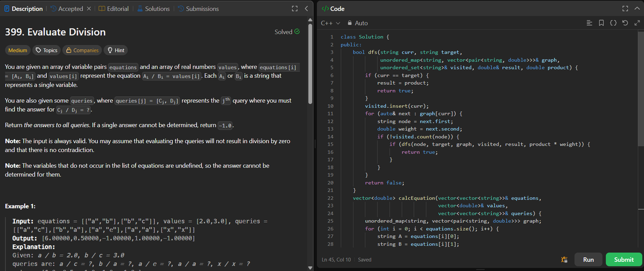Screen dimensions: 644x271
Task: Open the Companies tag
Action: (82, 50)
